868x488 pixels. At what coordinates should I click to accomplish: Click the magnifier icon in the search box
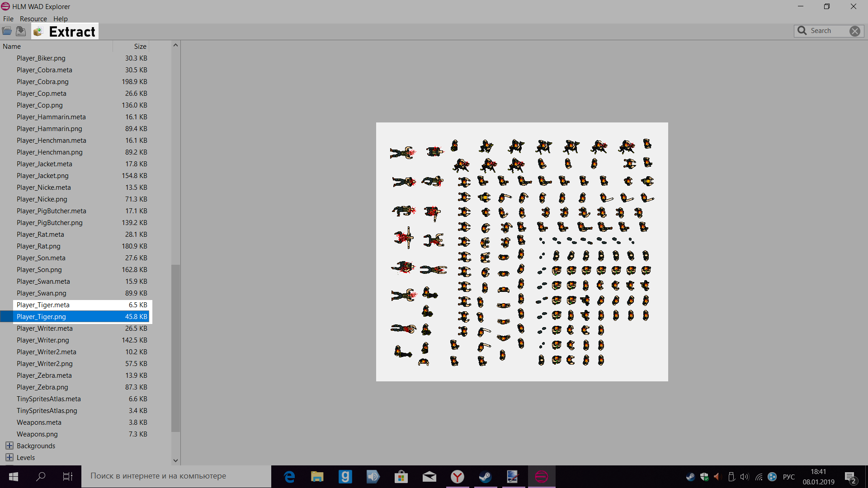(802, 31)
